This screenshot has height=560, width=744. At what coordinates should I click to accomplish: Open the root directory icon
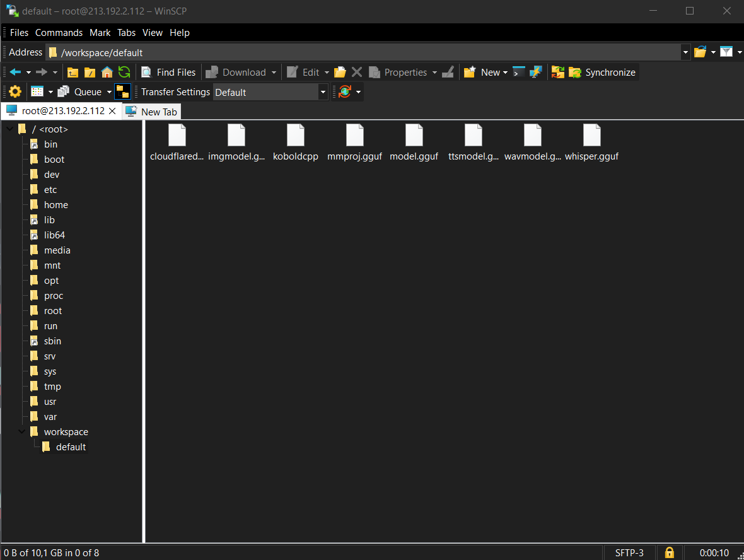coord(90,72)
